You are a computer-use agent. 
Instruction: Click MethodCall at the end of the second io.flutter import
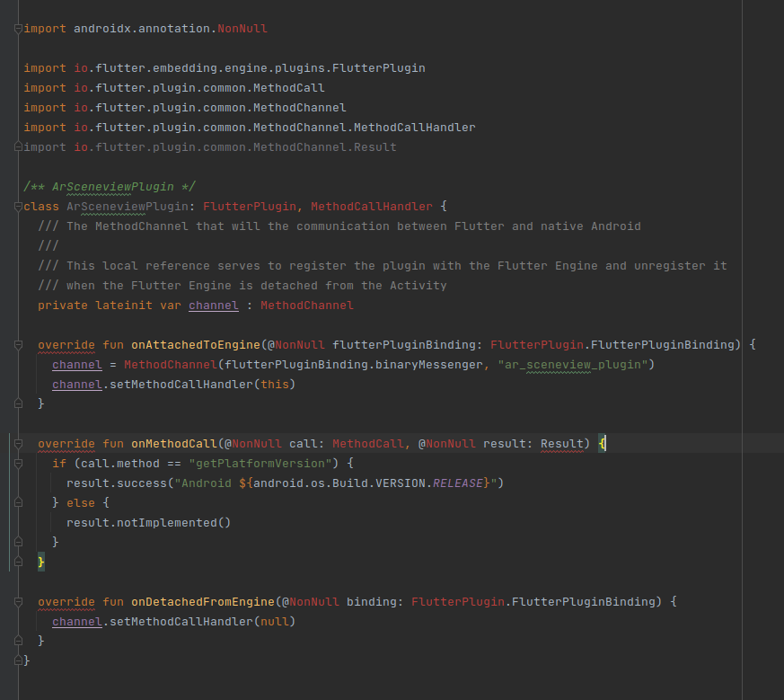[x=289, y=88]
